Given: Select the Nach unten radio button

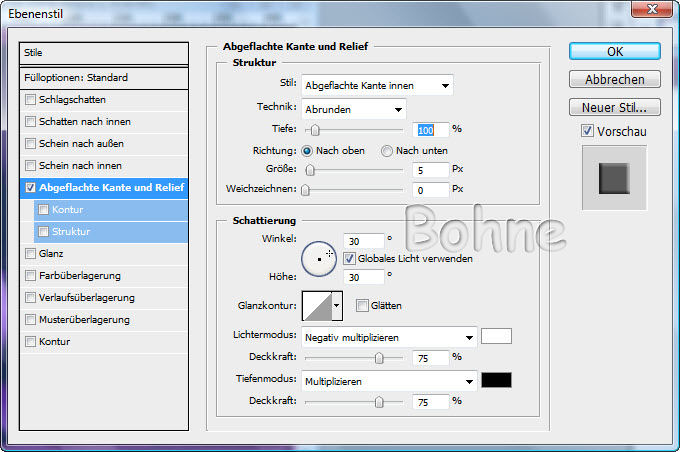Looking at the screenshot, I should pyautogui.click(x=387, y=151).
